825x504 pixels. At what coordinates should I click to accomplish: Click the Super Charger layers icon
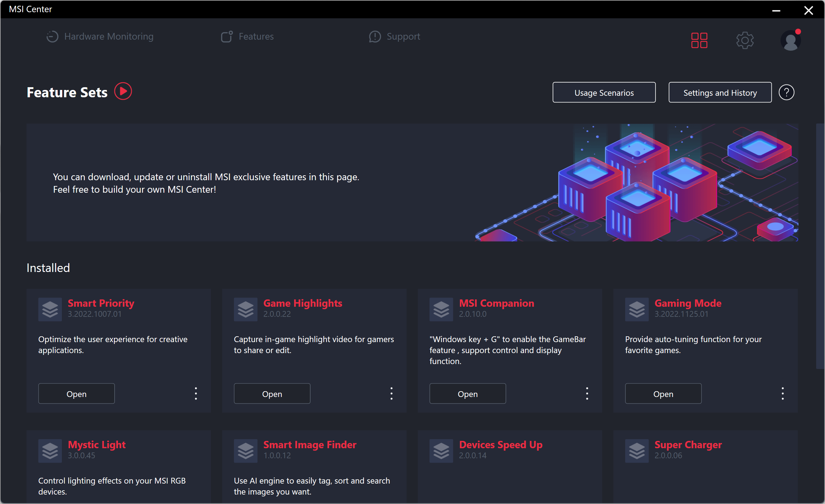tap(636, 451)
